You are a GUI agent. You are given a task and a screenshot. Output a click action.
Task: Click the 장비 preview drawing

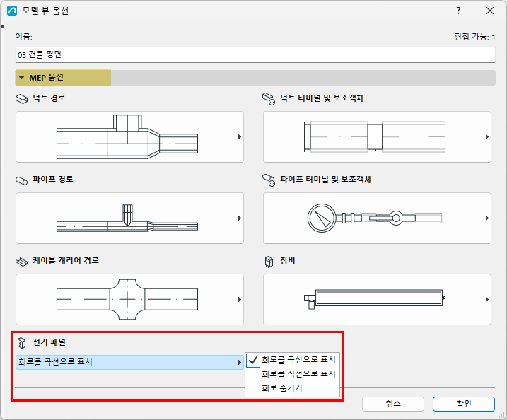coord(375,299)
